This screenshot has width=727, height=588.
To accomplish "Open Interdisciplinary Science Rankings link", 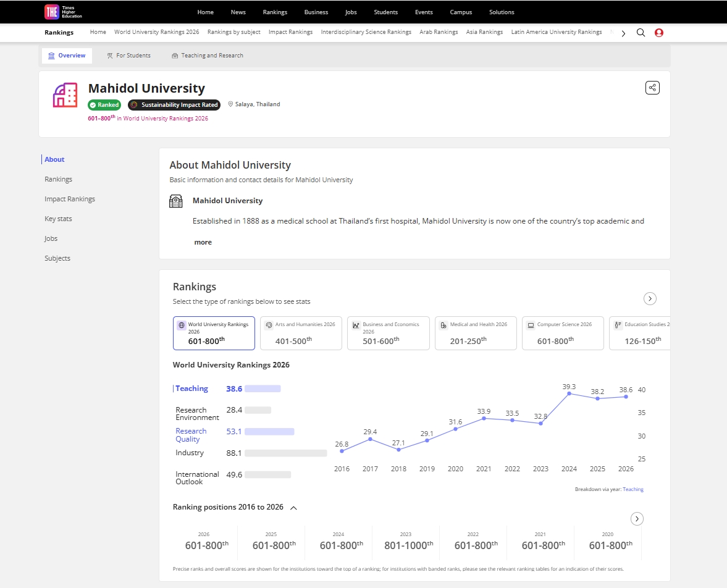I will coord(366,32).
